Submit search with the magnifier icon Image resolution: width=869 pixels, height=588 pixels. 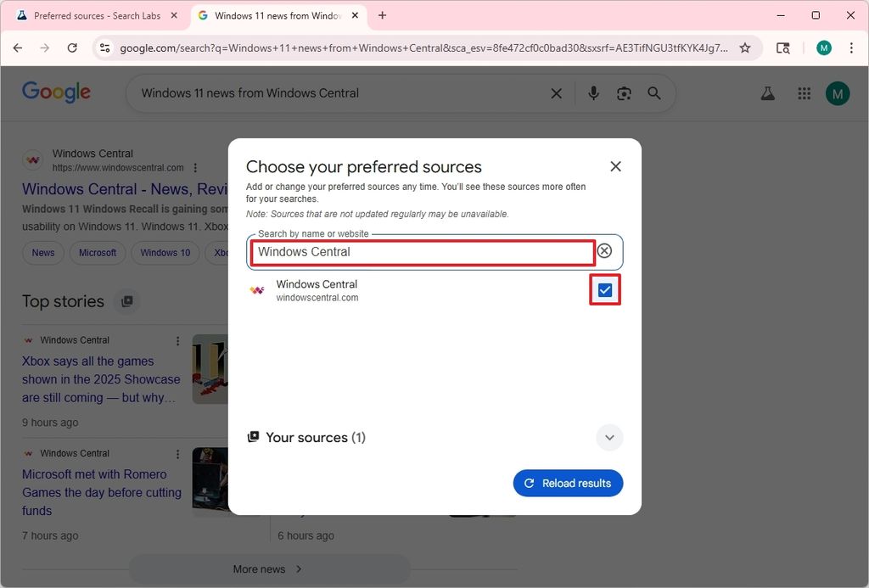click(x=654, y=93)
